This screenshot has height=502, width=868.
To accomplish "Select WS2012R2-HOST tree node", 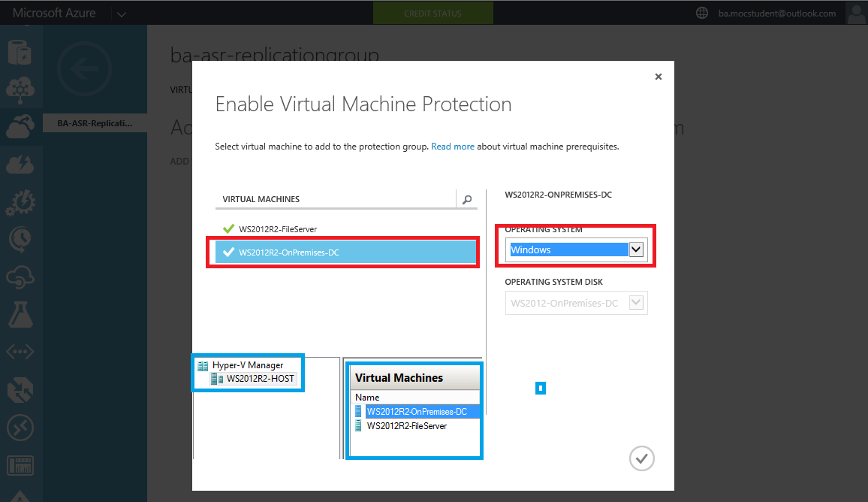I will coord(261,379).
